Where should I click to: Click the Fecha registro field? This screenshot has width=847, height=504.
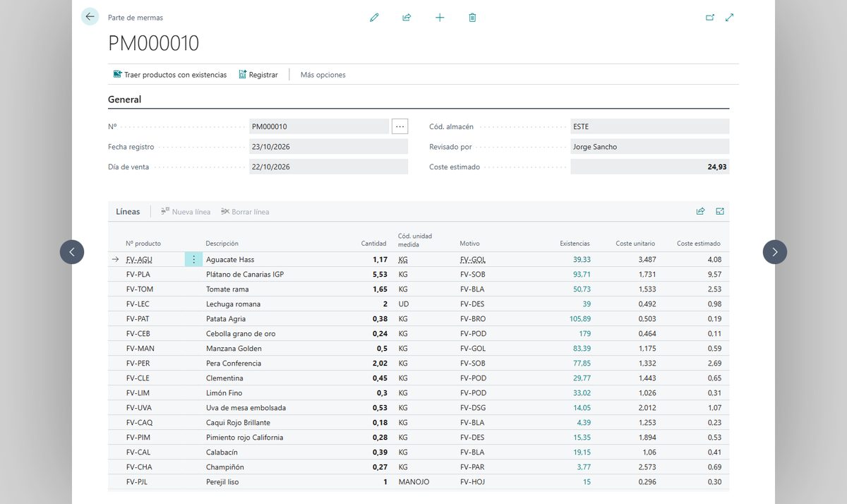328,147
